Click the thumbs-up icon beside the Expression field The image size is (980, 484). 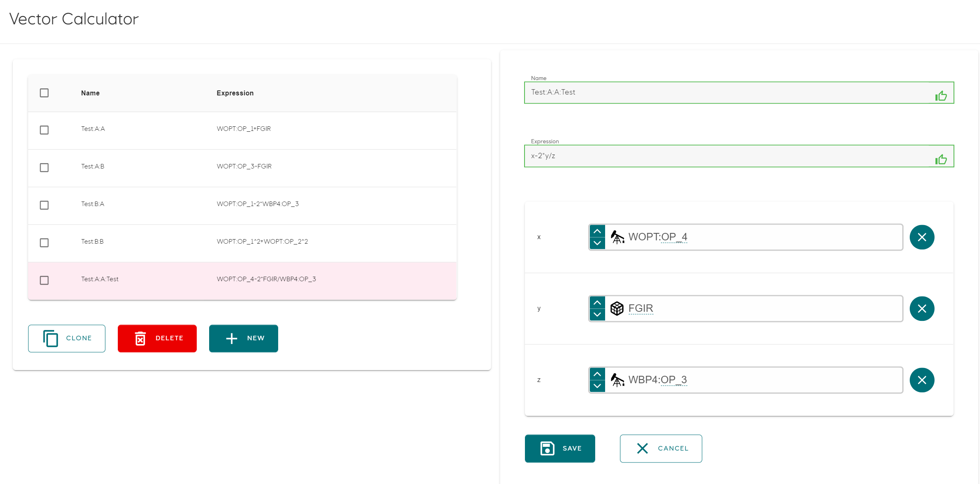(941, 159)
